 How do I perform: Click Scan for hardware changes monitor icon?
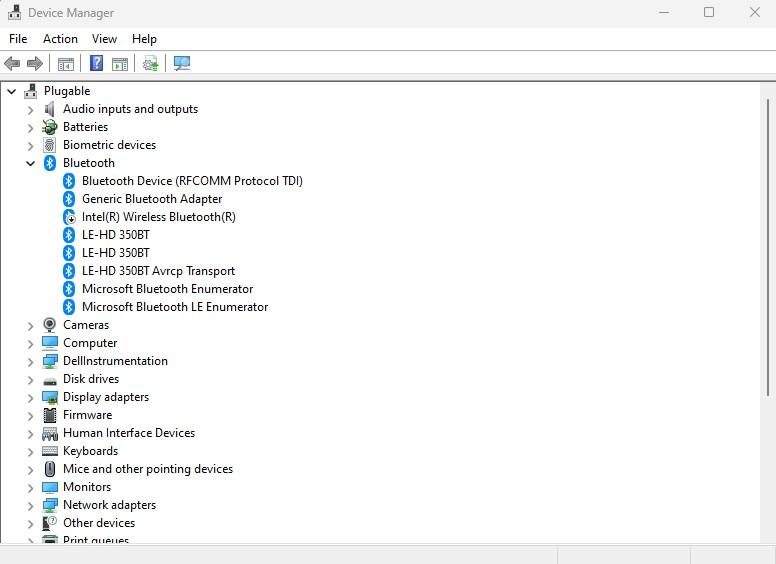182,63
